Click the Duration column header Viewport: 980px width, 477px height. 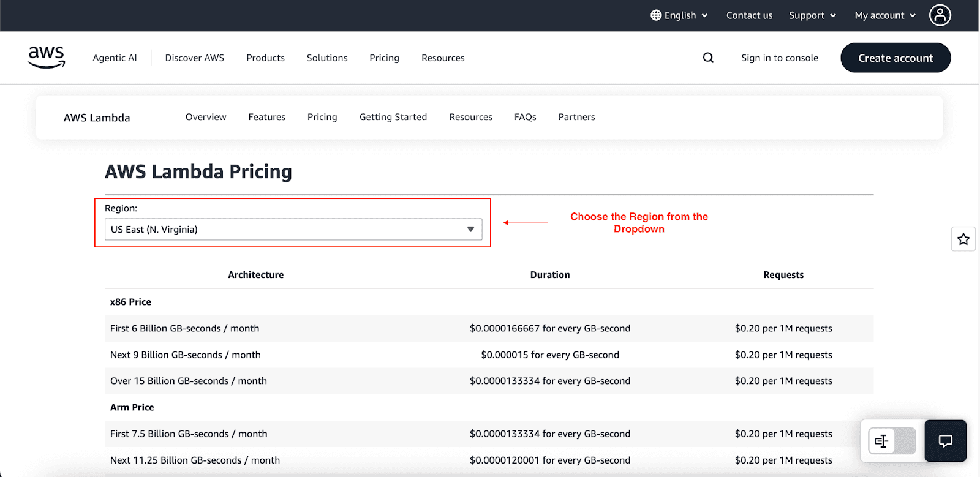click(x=550, y=275)
